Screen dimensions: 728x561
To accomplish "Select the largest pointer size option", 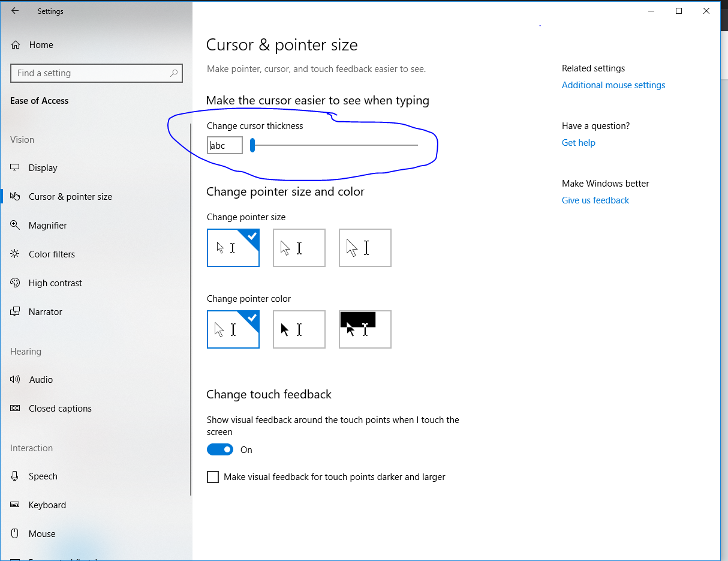I will [x=365, y=248].
